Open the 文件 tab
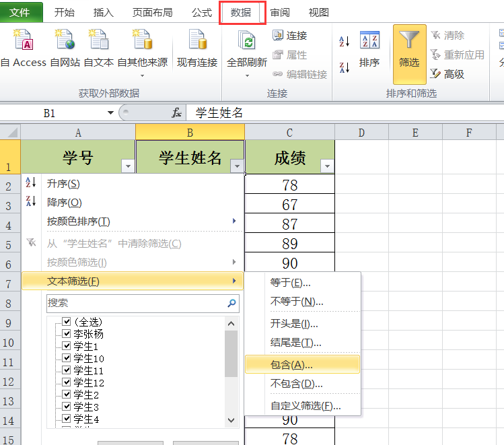 tap(22, 13)
